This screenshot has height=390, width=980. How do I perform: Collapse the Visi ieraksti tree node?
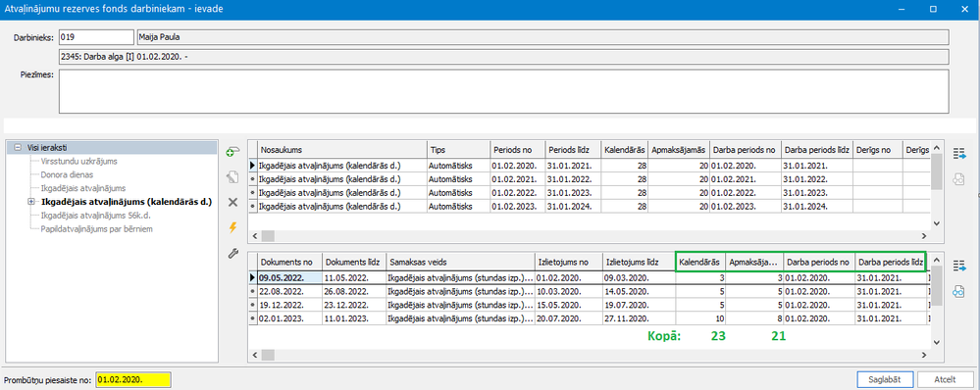(18, 148)
